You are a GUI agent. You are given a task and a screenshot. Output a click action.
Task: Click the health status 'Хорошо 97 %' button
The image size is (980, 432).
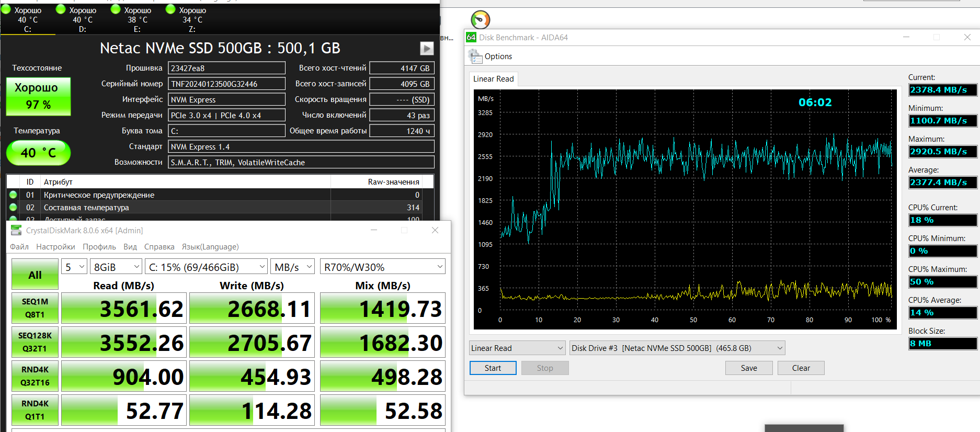click(x=38, y=96)
